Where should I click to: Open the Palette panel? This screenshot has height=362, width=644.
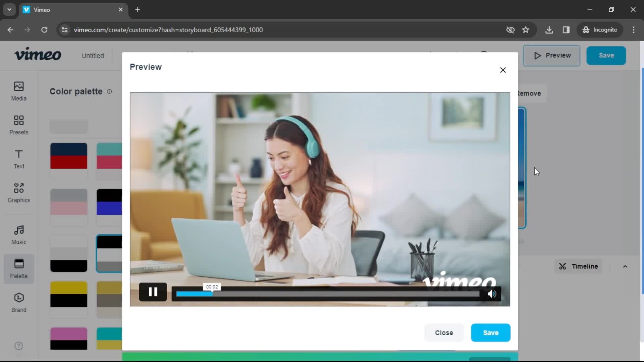(18, 269)
